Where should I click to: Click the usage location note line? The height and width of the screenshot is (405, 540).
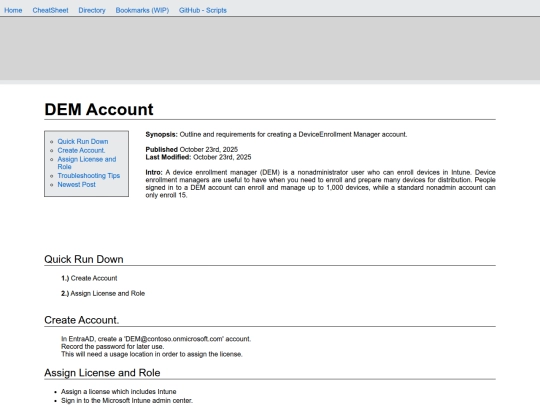click(152, 354)
